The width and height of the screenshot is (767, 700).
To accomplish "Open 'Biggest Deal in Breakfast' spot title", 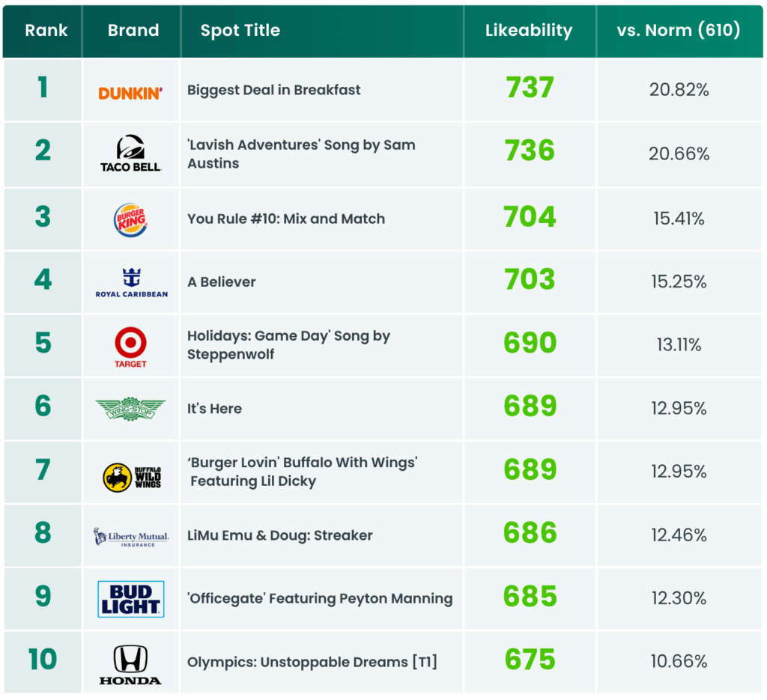I will point(274,90).
